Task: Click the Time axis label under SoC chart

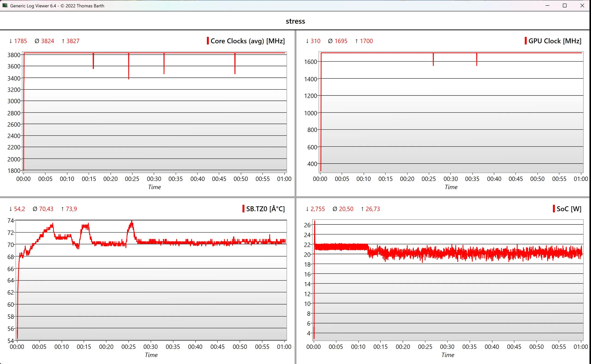Action: [448, 355]
